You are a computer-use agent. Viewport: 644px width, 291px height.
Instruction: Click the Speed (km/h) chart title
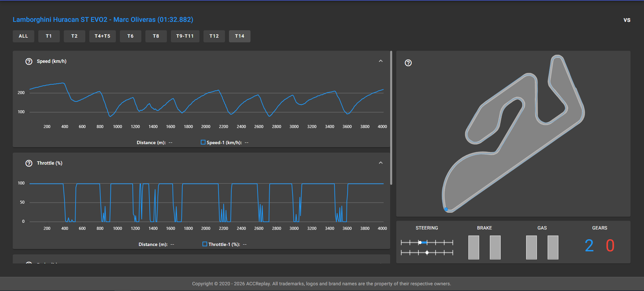pyautogui.click(x=52, y=61)
